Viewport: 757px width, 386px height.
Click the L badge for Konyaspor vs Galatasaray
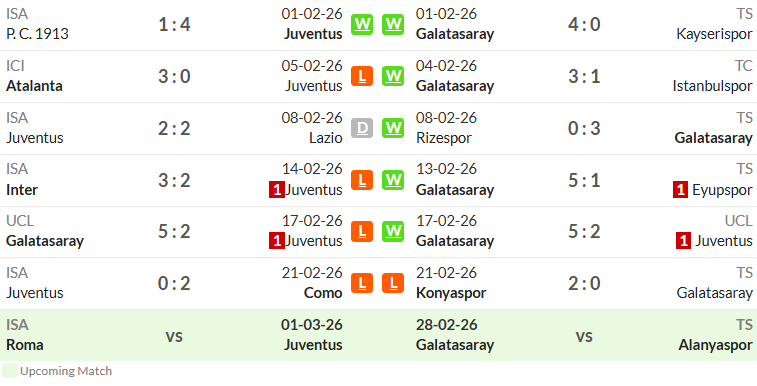393,283
